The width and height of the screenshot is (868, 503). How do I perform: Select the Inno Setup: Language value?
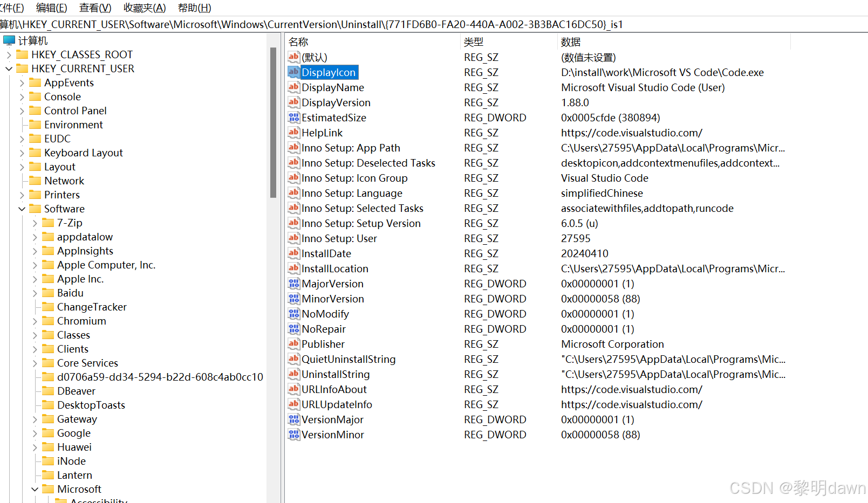point(352,193)
